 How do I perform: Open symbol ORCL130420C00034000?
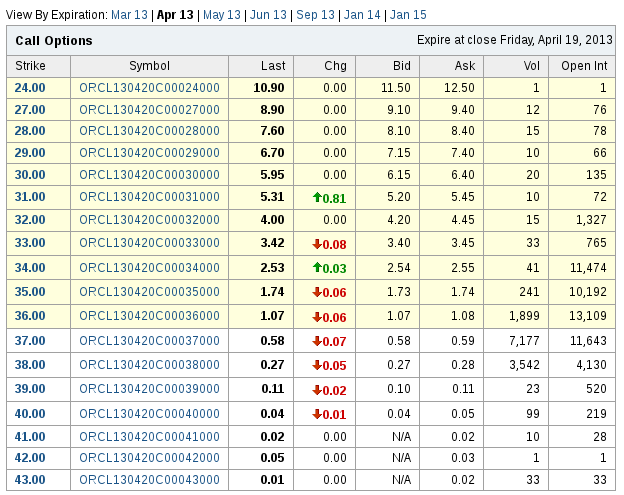(x=149, y=267)
